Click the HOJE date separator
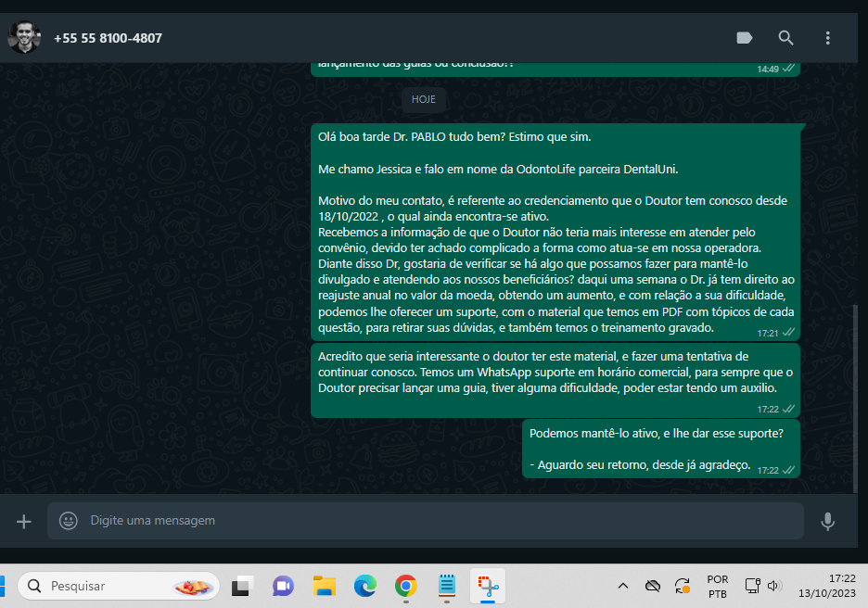The width and height of the screenshot is (868, 608). point(424,99)
